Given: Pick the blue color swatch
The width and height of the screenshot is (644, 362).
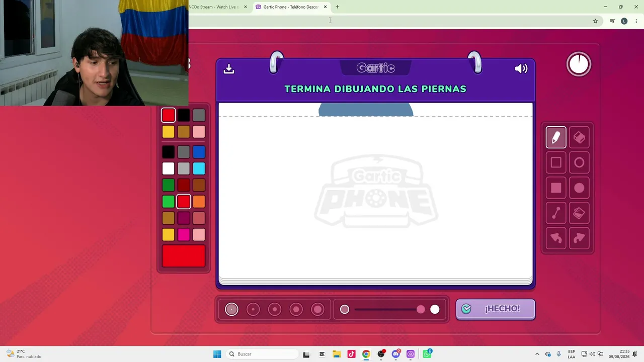Looking at the screenshot, I should [199, 152].
